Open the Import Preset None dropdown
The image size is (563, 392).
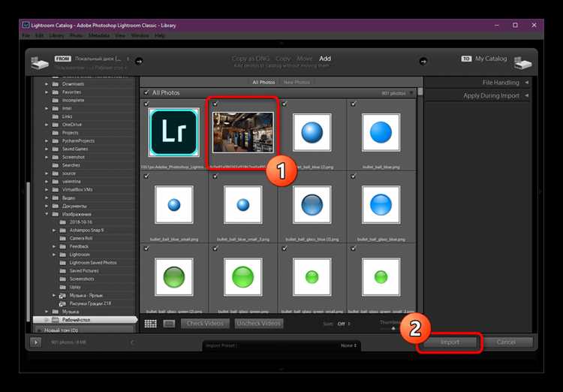pos(349,345)
